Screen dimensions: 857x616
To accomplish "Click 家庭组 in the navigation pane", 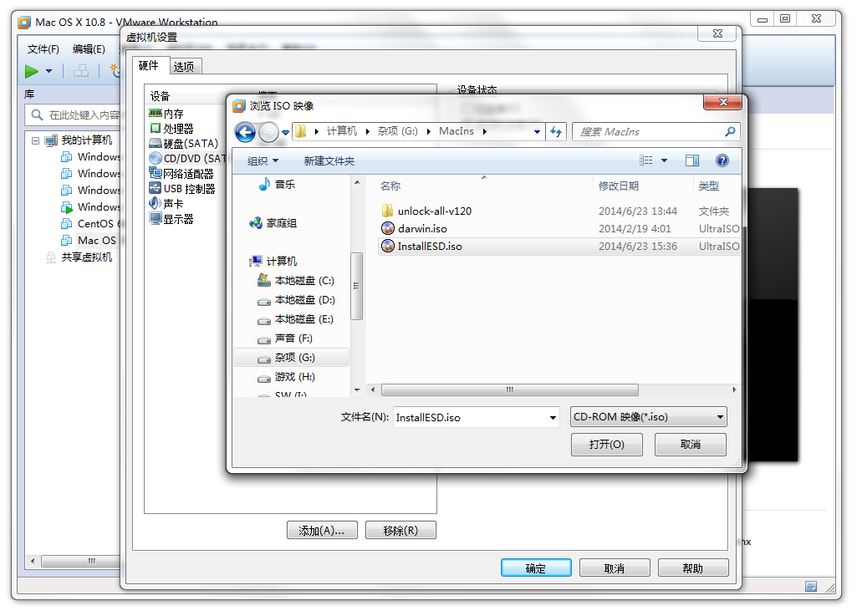I will (x=281, y=223).
